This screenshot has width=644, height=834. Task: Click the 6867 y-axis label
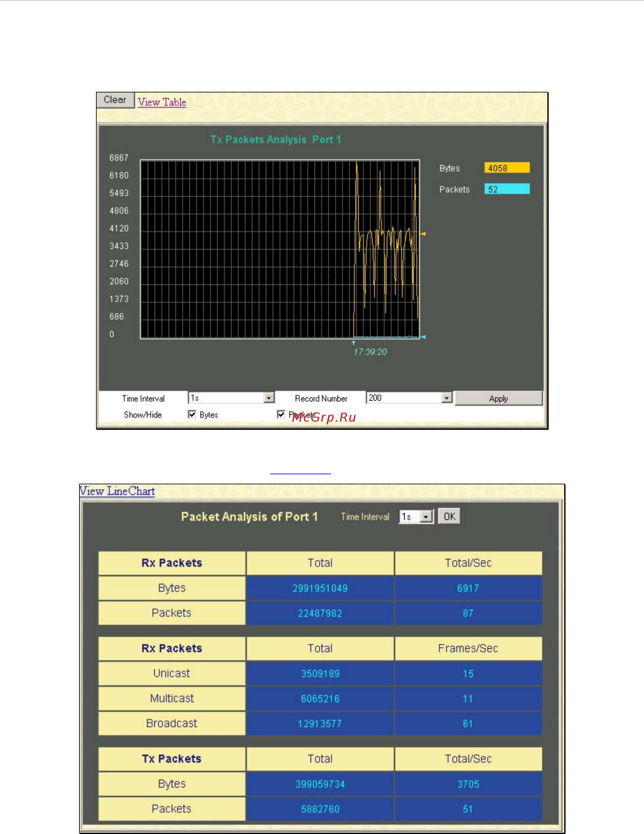(119, 158)
